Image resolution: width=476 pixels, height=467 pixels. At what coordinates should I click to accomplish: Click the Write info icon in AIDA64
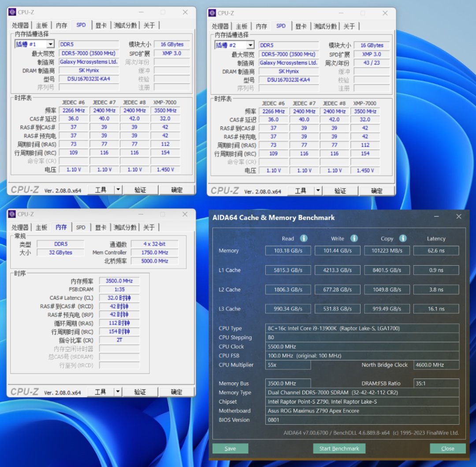(x=354, y=238)
